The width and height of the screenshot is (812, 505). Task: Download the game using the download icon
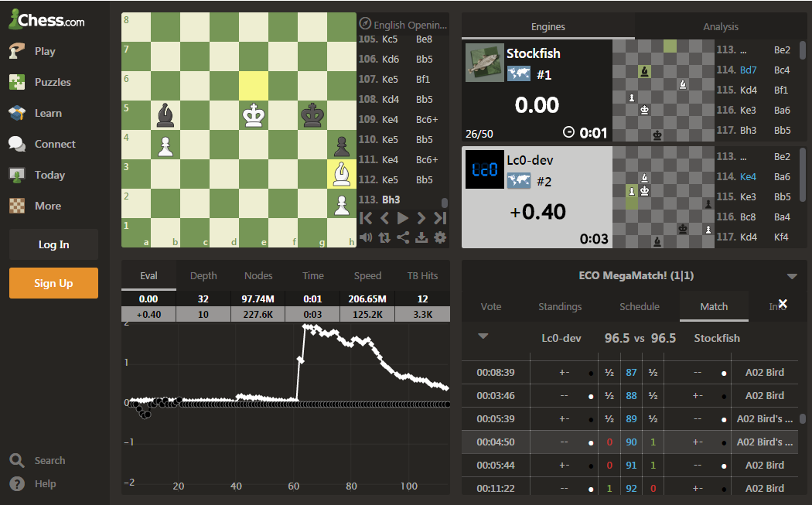[421, 237]
